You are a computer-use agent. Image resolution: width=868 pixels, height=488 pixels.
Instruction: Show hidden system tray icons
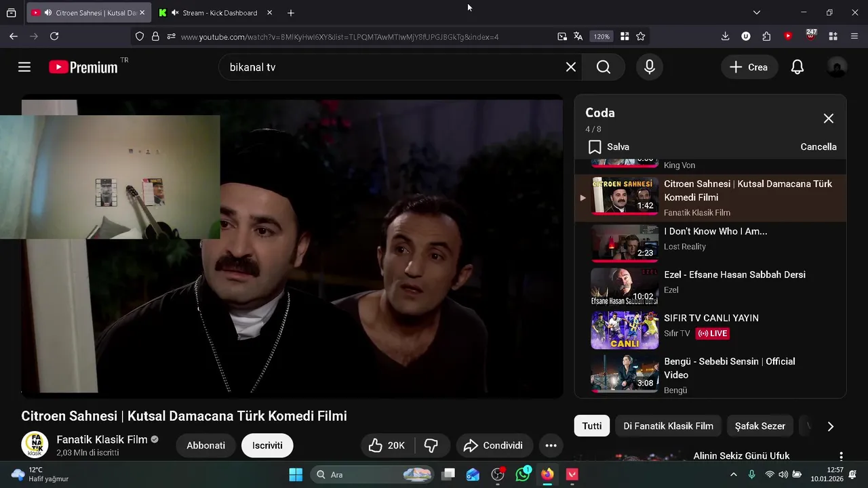733,474
